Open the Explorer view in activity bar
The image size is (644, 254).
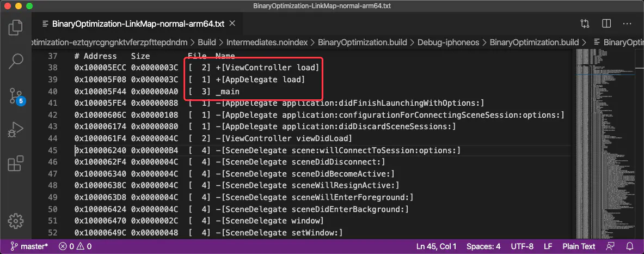point(16,27)
